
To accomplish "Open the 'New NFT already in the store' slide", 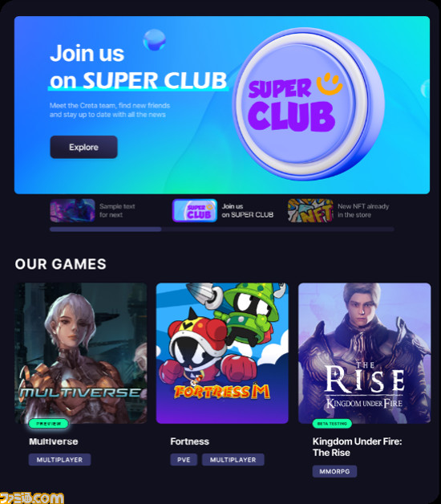I will [363, 210].
